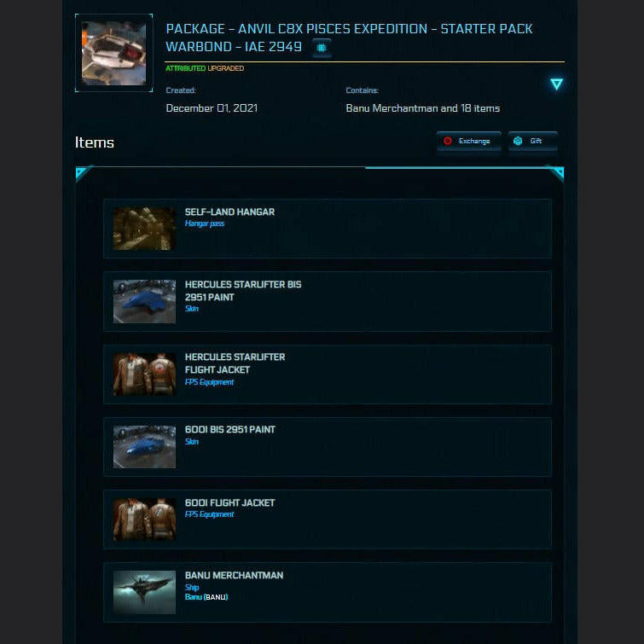The width and height of the screenshot is (644, 644).
Task: Click the Exchange button
Action: click(x=468, y=141)
